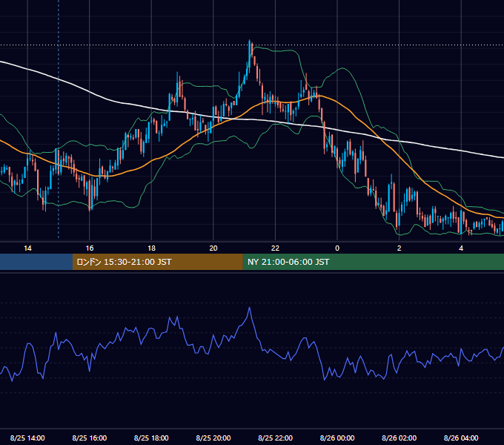Viewport: 504px width, 445px height.
Task: Click the 8/25 22:00 time label
Action: [x=276, y=438]
